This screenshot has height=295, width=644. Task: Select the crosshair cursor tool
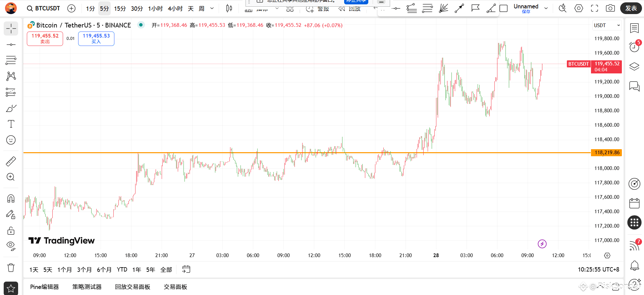[11, 29]
